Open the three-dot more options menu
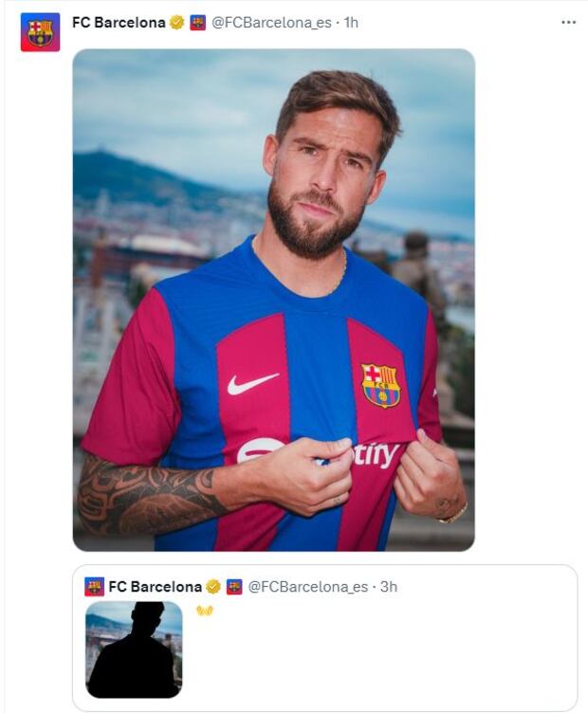The height and width of the screenshot is (713, 588). (568, 23)
